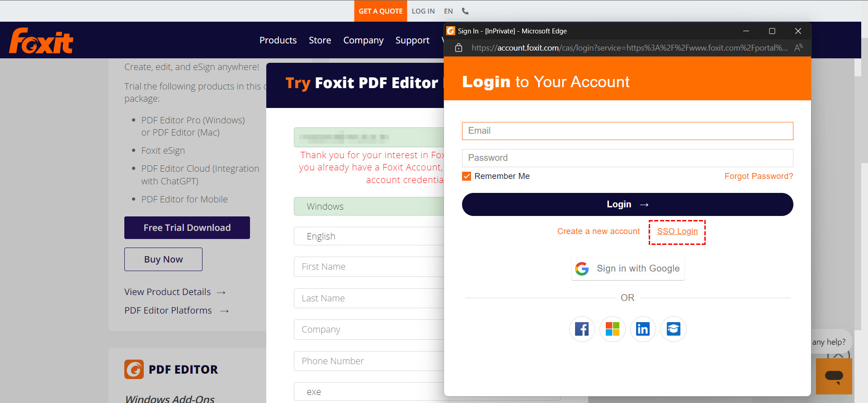Viewport: 868px width, 403px height.
Task: Click the Foxit logo in header
Action: pos(41,41)
